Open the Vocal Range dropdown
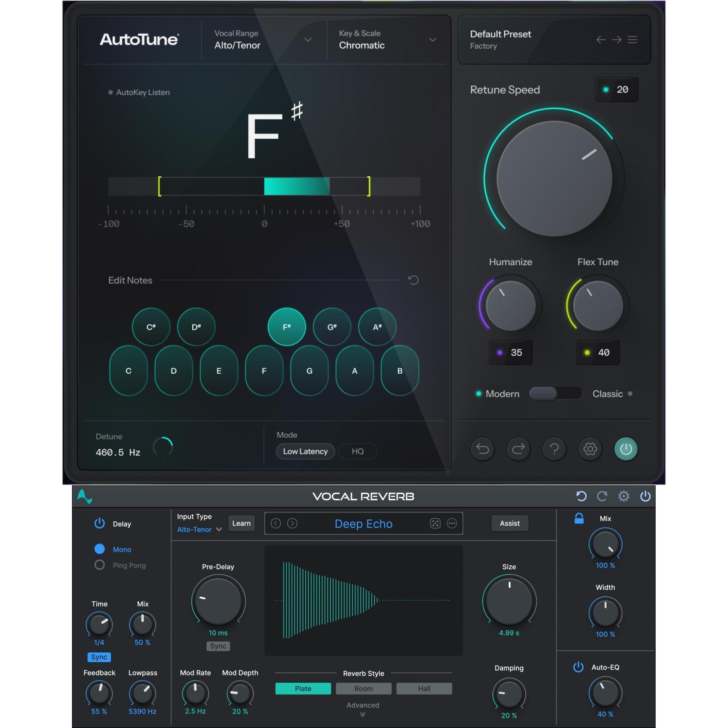Screen dimensions: 728x728 coord(308,40)
